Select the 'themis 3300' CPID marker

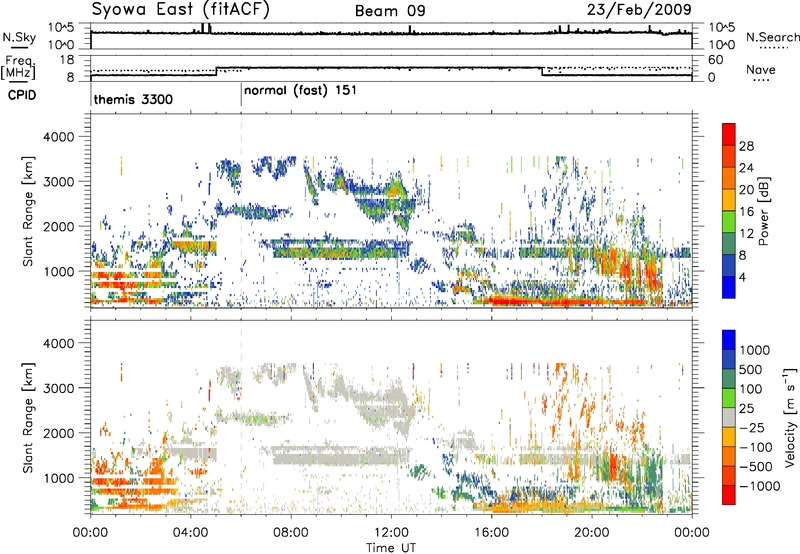point(133,99)
